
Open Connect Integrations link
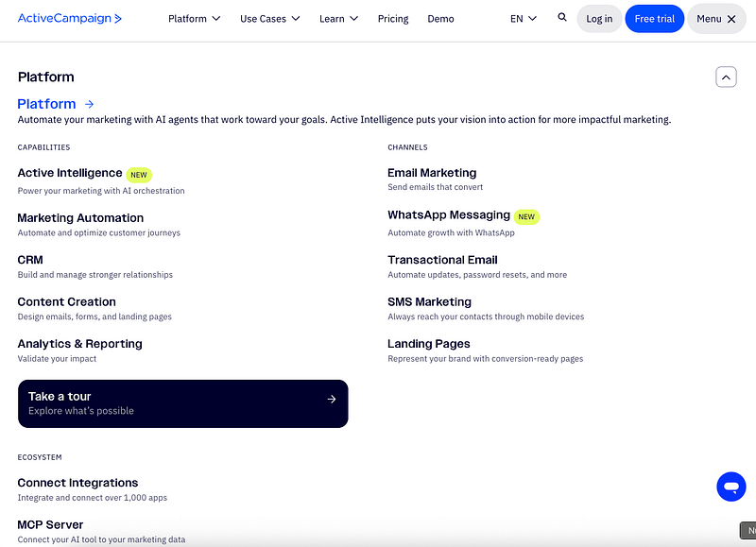click(77, 483)
